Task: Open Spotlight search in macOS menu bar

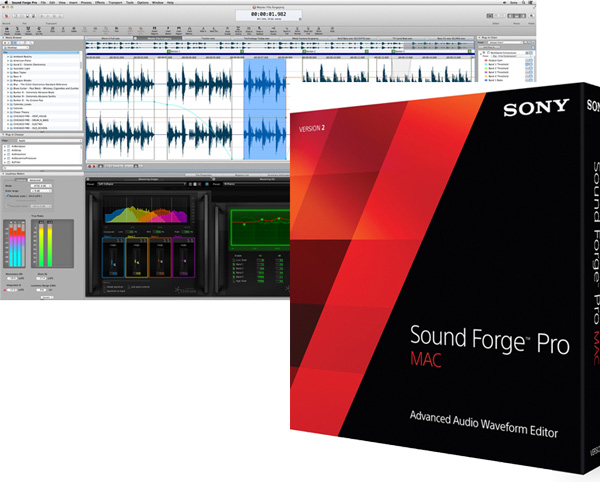Action: pyautogui.click(x=525, y=2)
